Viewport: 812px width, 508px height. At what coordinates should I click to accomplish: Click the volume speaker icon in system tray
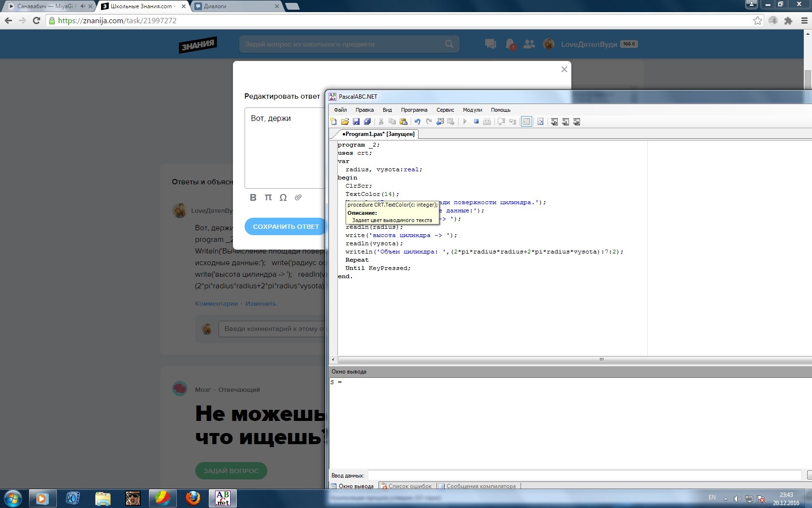coord(737,498)
